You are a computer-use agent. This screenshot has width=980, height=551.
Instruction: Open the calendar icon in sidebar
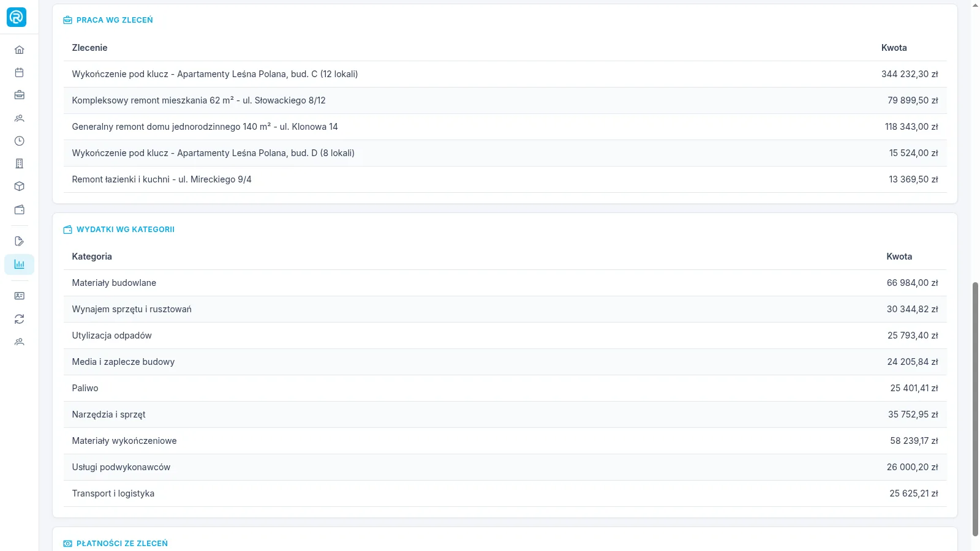coord(19,72)
